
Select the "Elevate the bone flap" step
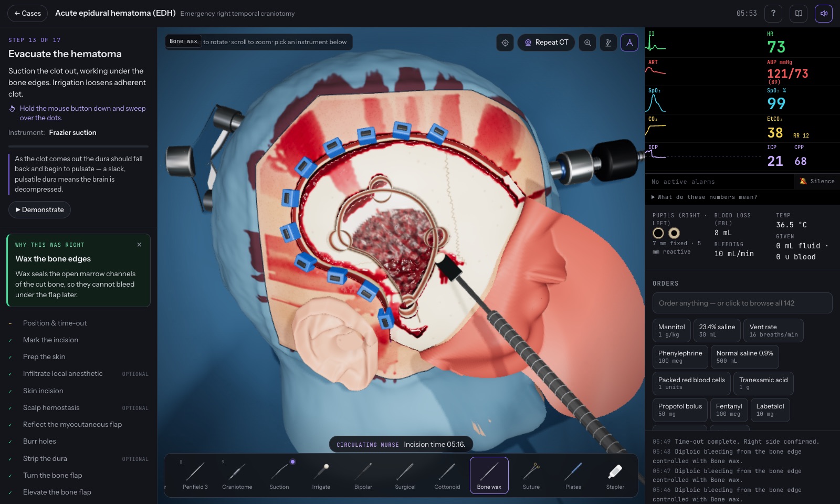[79, 492]
